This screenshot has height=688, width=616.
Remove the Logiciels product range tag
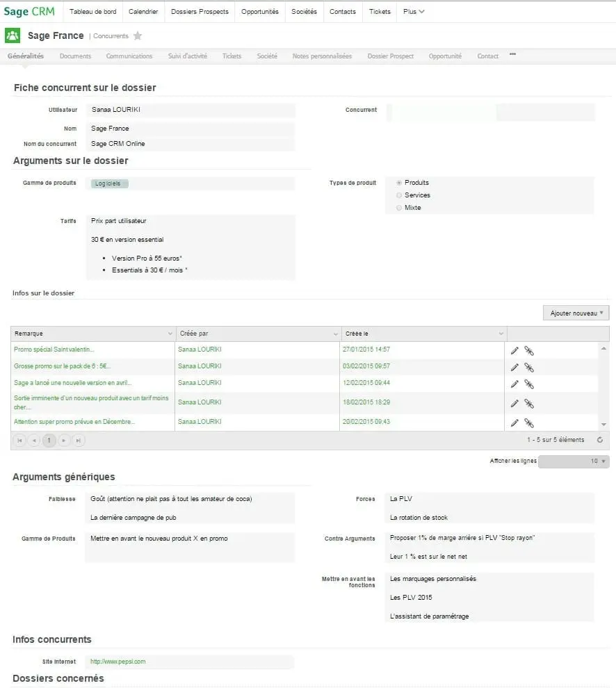pyautogui.click(x=110, y=183)
